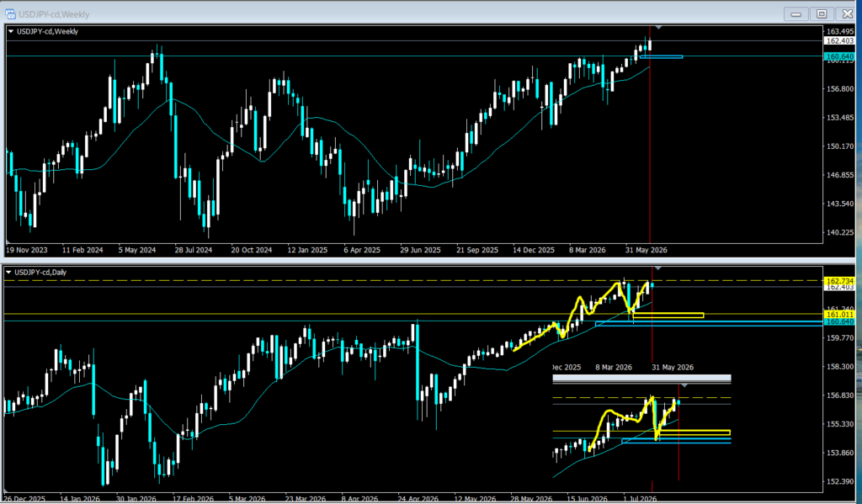Click the 6 Apr 2025 date on the Weekly axis
This screenshot has height=504, width=862.
pos(362,250)
